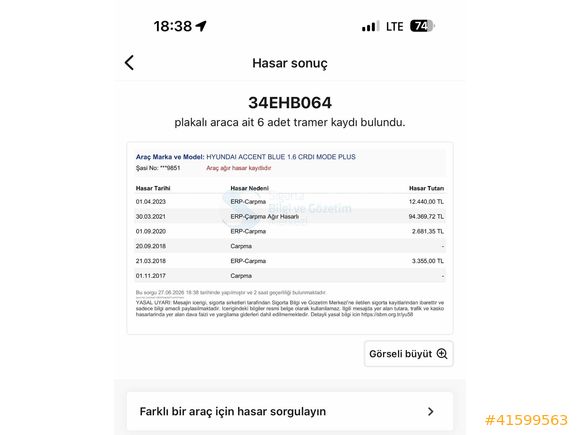Tap the magnifier plus icon on Görseli büyüt

tap(442, 354)
